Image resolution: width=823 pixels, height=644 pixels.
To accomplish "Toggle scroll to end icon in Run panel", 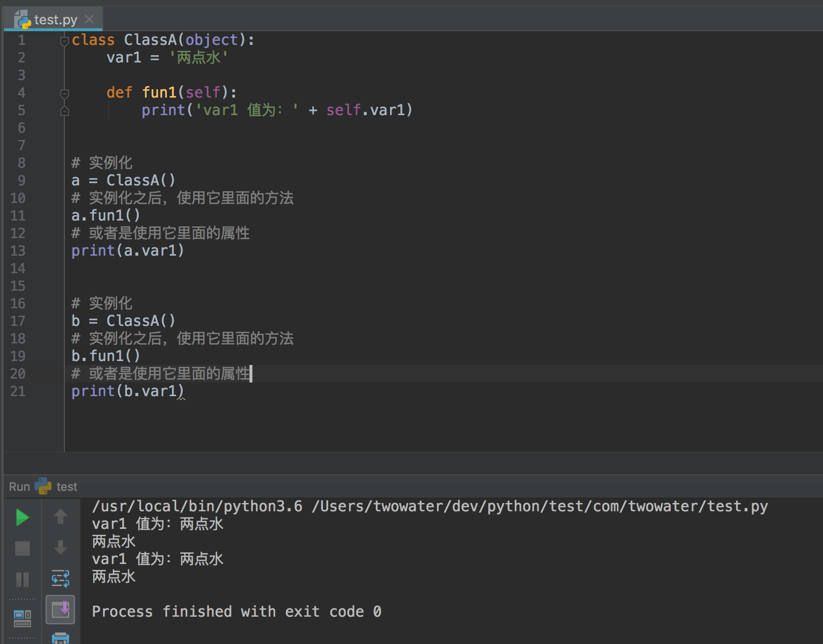I will [61, 609].
